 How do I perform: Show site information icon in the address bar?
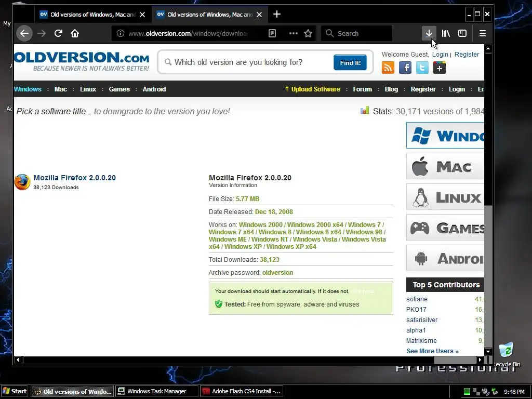(121, 33)
